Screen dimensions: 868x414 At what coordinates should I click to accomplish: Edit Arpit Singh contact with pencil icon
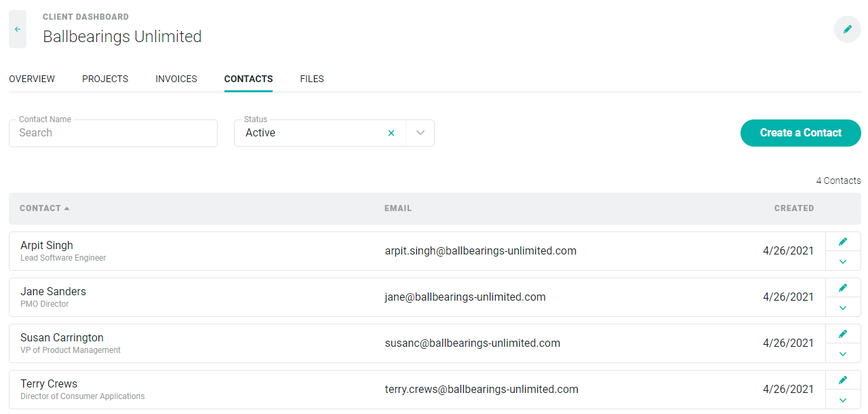tap(843, 242)
